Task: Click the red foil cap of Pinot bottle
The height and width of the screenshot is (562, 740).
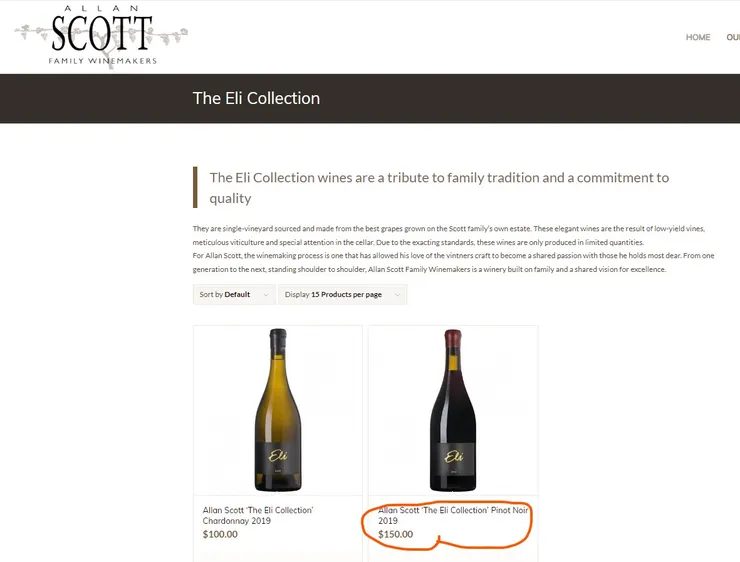Action: coord(452,339)
